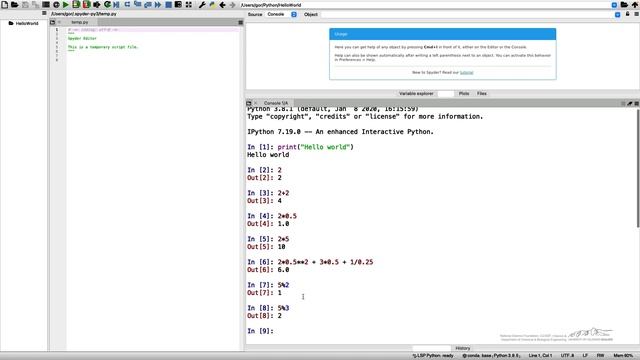The width and height of the screenshot is (640, 360).
Task: Click the New file icon
Action: pyautogui.click(x=4, y=5)
